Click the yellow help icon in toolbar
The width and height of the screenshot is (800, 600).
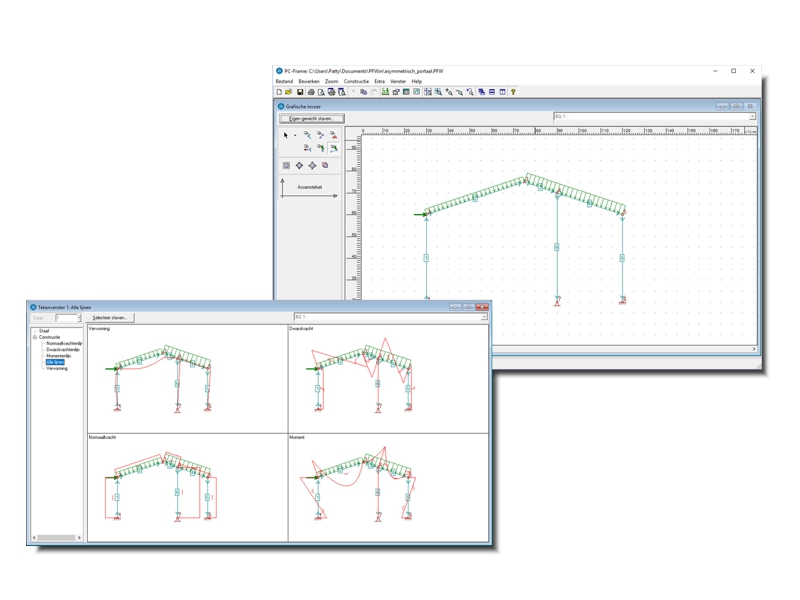pos(514,92)
